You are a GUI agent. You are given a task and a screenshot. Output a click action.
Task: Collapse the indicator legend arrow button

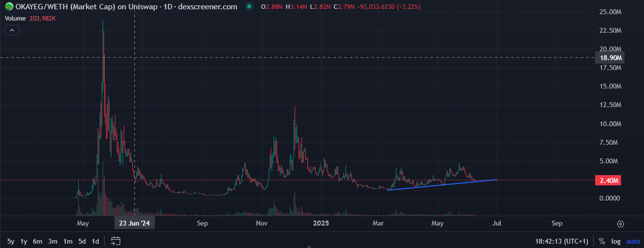tap(13, 31)
